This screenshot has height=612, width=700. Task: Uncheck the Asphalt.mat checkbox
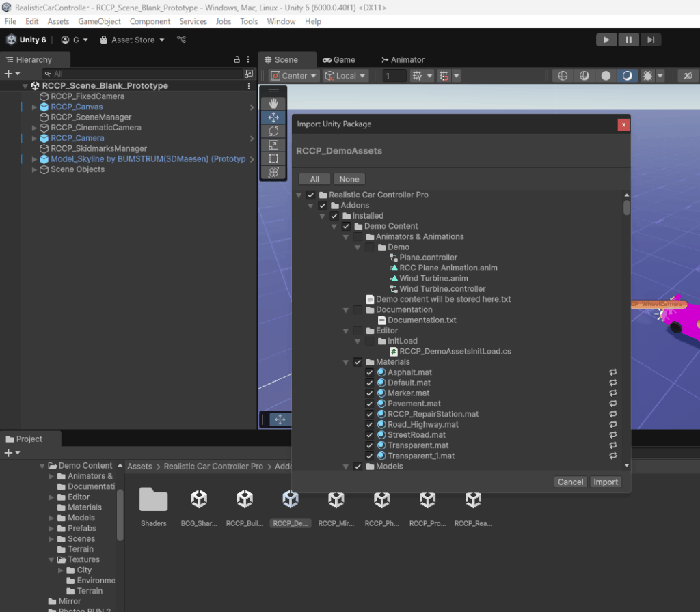click(x=369, y=373)
